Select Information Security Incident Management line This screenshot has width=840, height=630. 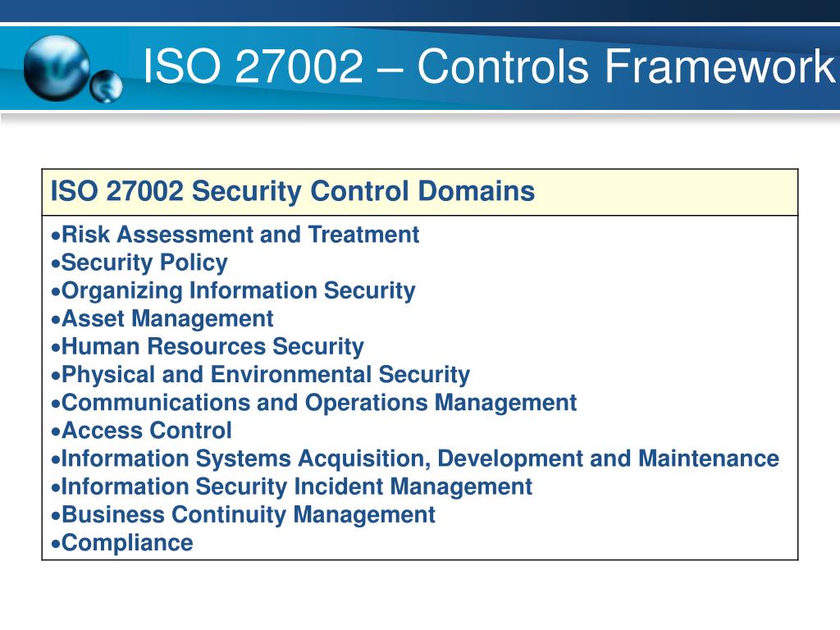(291, 487)
